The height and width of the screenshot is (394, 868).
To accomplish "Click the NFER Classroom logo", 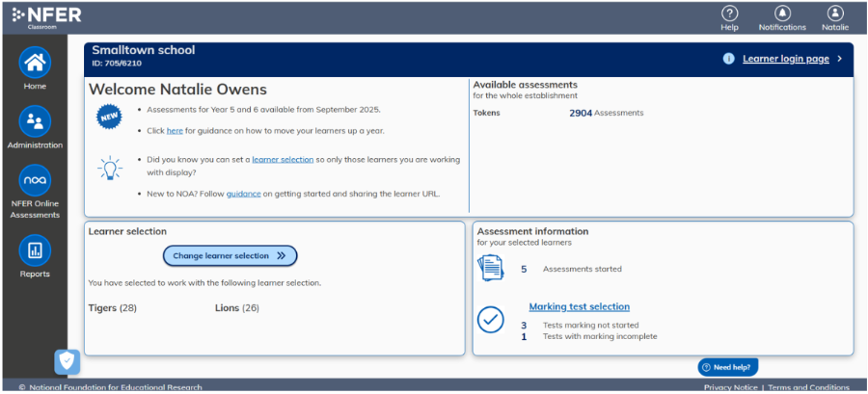I will pos(46,17).
